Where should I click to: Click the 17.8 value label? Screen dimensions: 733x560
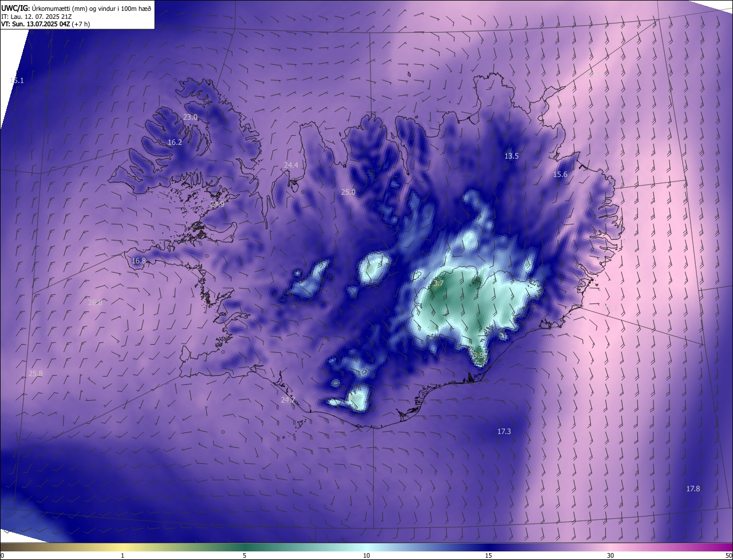coord(693,488)
